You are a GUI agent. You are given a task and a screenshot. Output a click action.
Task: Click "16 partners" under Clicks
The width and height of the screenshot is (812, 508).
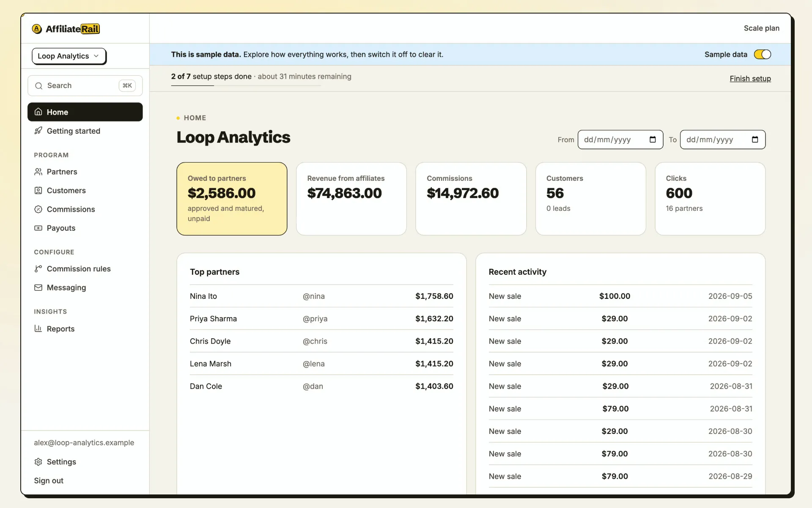pyautogui.click(x=684, y=208)
